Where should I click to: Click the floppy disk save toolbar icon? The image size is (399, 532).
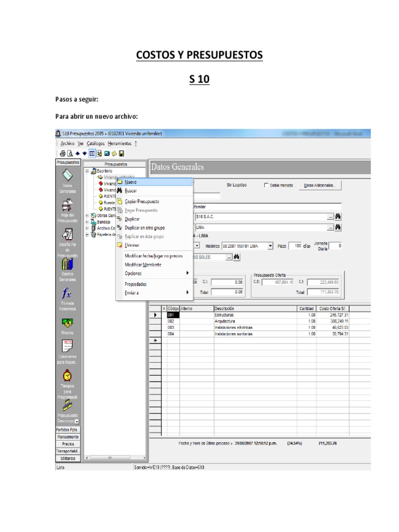tap(122, 153)
